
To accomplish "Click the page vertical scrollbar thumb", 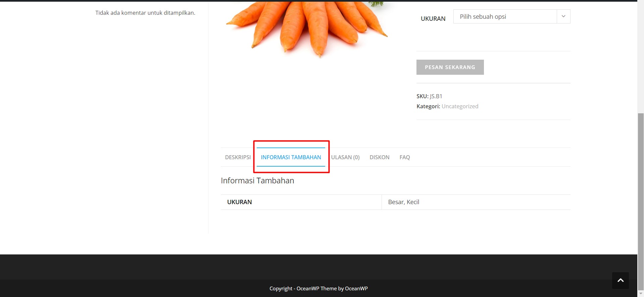I will click(641, 201).
